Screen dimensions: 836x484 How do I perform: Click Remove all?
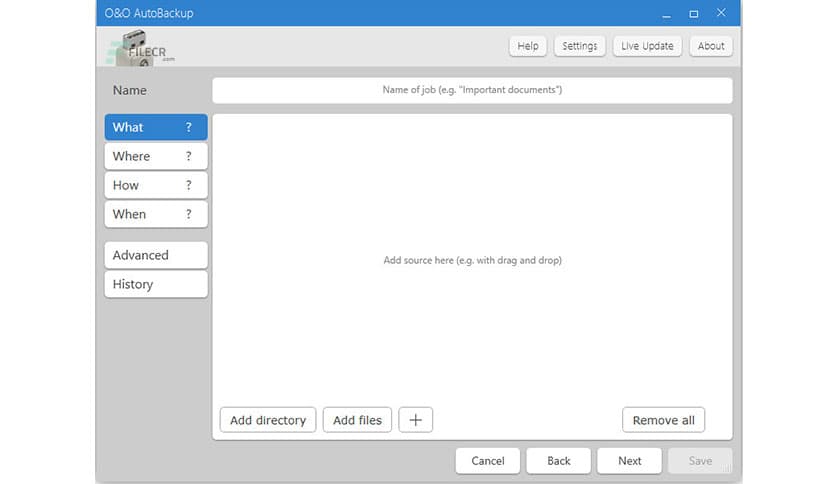click(663, 420)
